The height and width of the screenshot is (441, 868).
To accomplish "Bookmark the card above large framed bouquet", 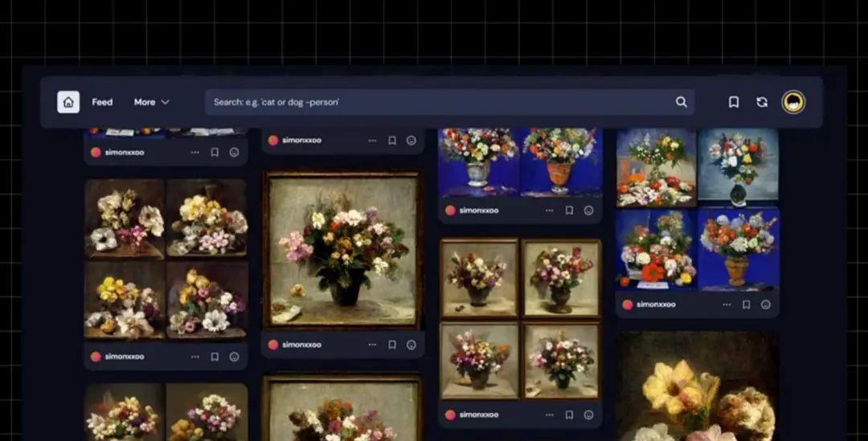I will 392,141.
